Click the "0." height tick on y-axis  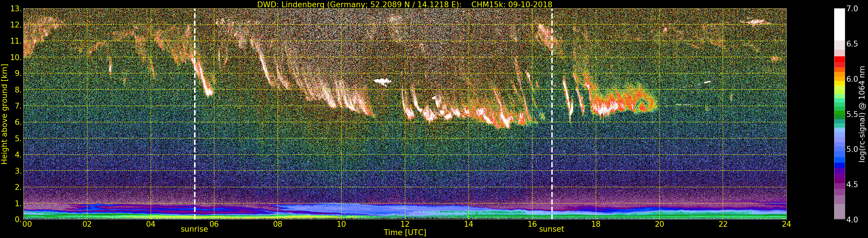18,220
